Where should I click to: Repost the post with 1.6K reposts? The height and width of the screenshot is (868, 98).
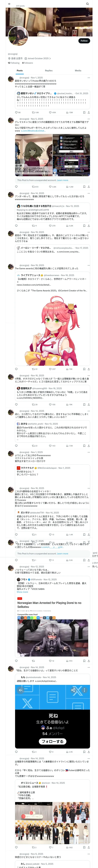click(x=33, y=112)
